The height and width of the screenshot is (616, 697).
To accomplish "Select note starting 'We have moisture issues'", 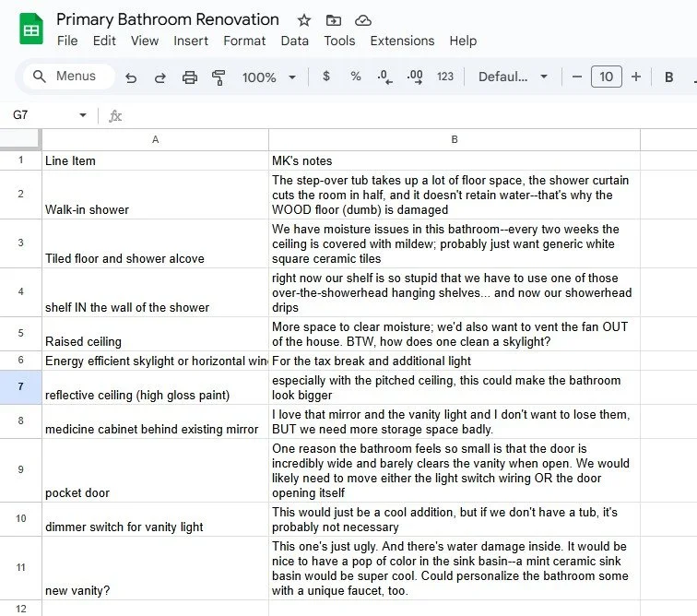I will (x=455, y=243).
